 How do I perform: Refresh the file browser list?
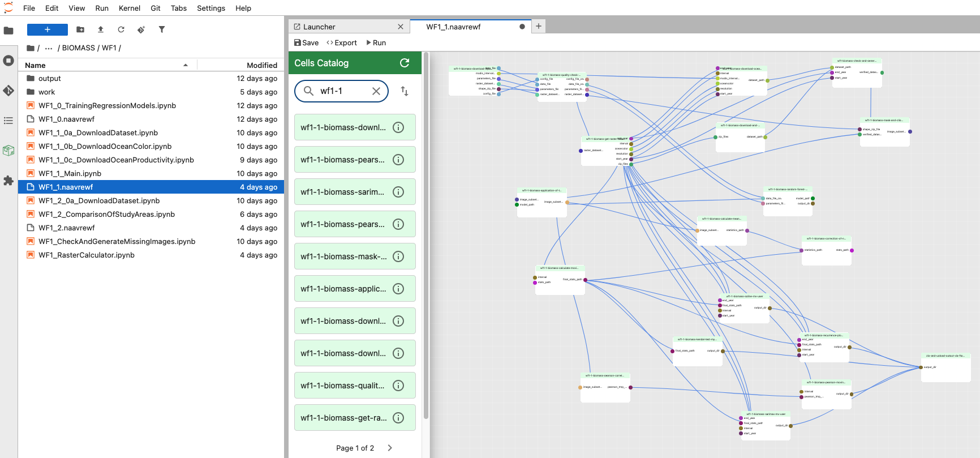pyautogui.click(x=121, y=29)
